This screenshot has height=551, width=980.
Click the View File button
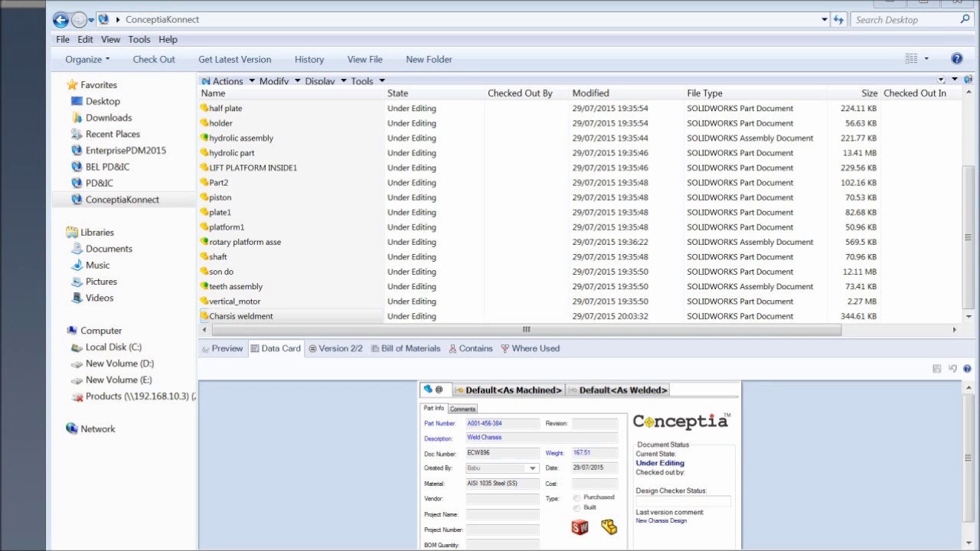coord(364,59)
